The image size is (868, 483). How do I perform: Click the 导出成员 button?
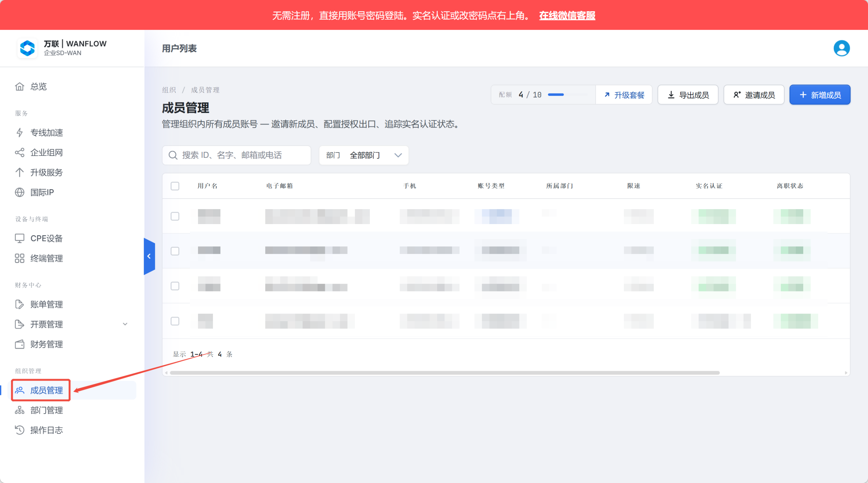point(688,95)
